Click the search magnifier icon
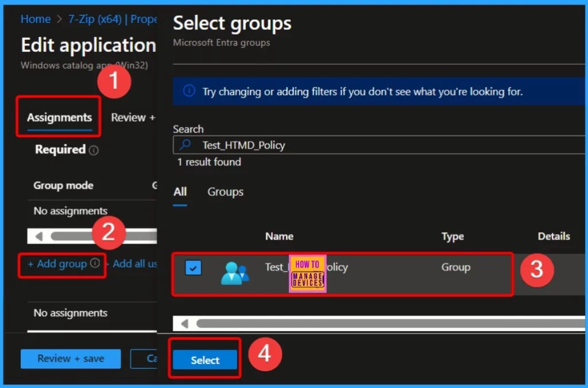This screenshot has height=388, width=588. click(185, 144)
